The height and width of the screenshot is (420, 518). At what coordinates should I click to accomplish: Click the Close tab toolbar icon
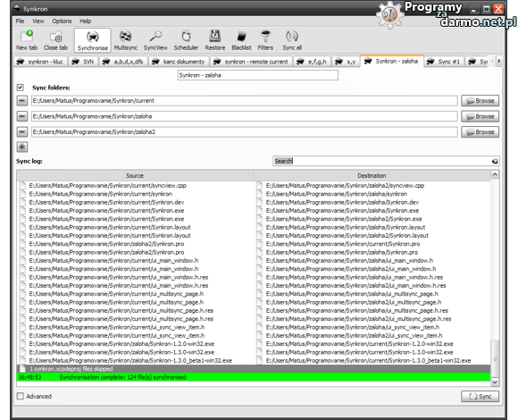55,40
